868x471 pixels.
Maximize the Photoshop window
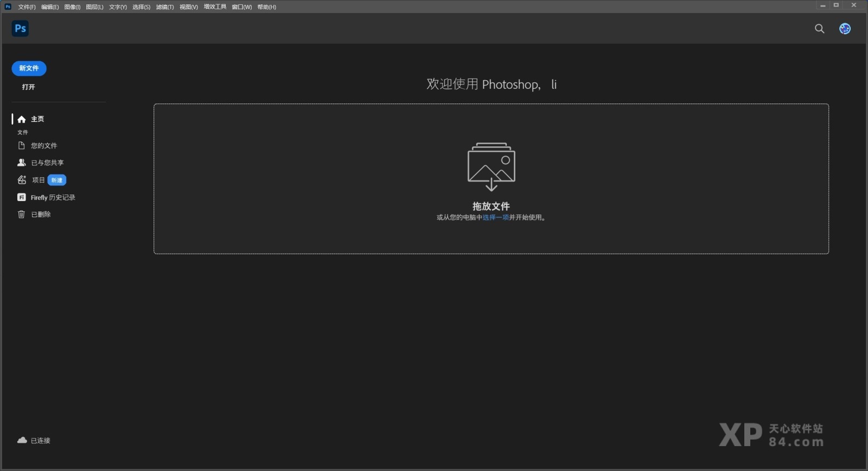pos(836,5)
